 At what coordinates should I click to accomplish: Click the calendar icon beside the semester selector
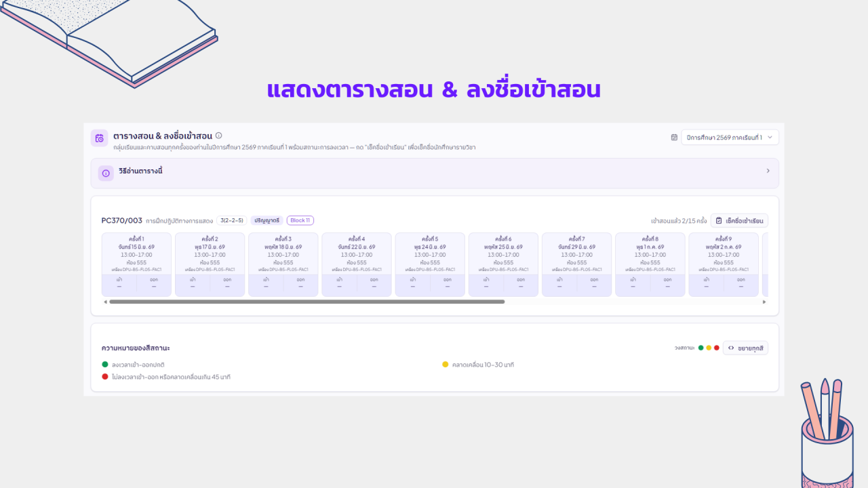674,137
